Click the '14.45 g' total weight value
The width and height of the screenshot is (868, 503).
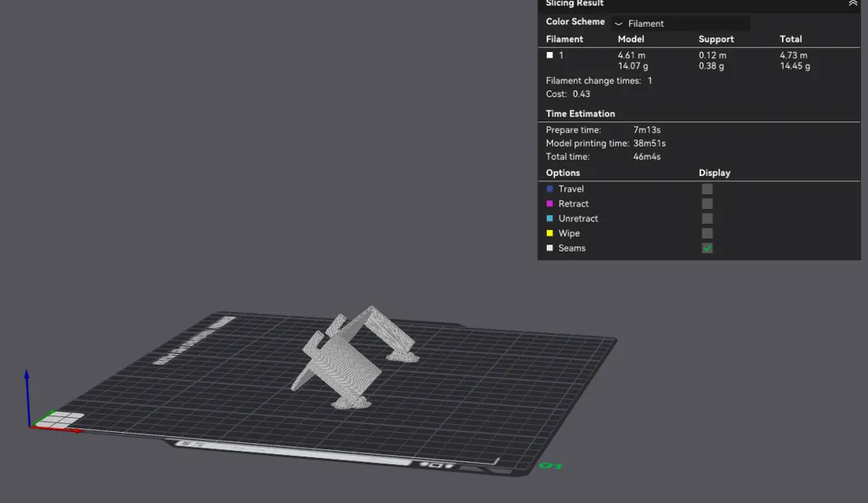(795, 66)
